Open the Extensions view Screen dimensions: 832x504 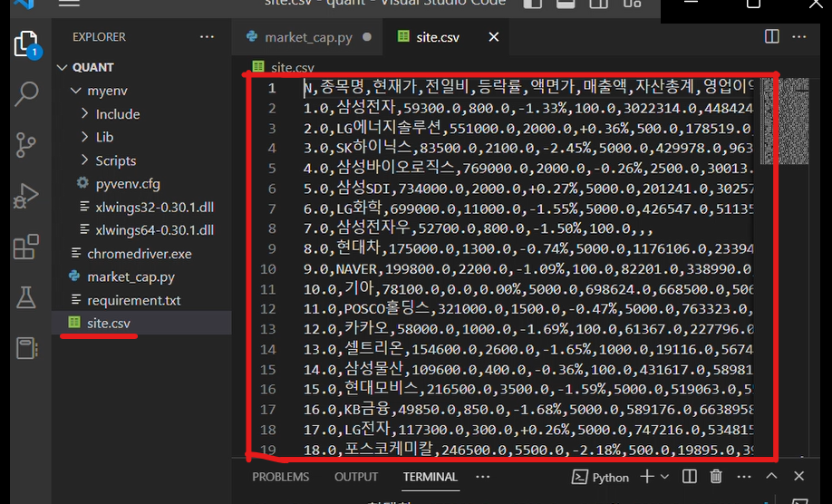click(26, 247)
